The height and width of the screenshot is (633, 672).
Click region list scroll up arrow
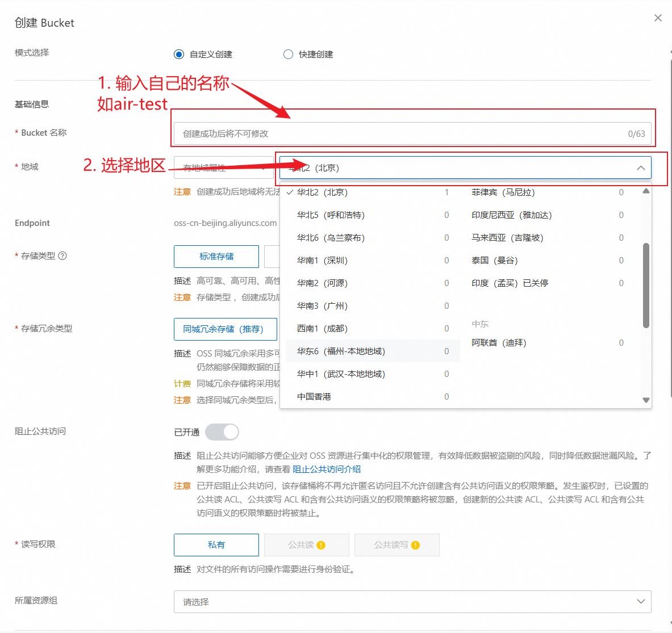coord(646,191)
